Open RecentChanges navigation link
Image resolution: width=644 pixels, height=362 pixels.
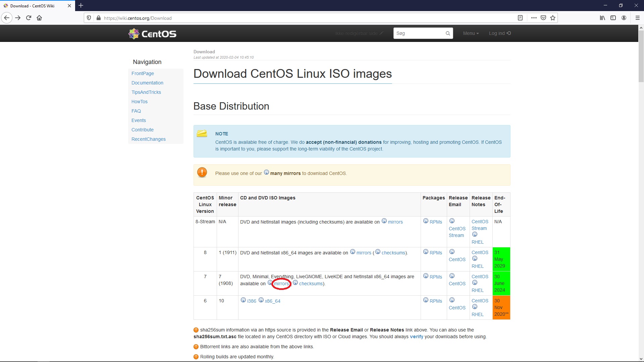(x=148, y=139)
